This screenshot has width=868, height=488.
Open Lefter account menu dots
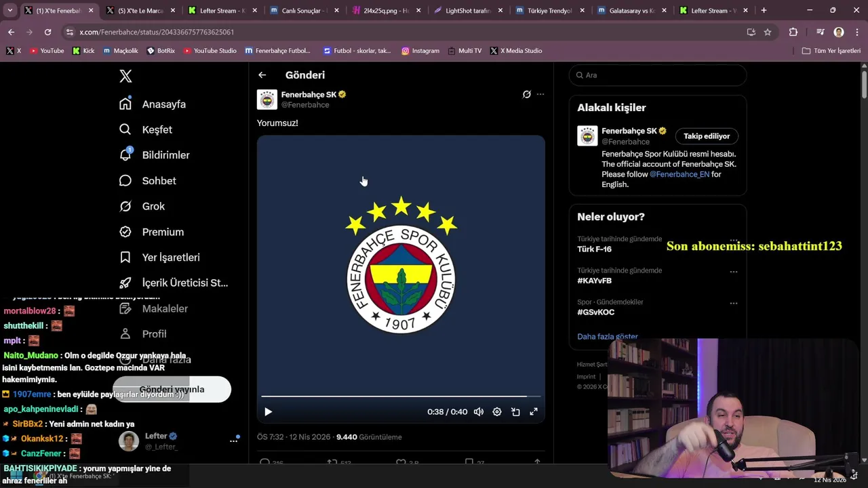point(234,441)
